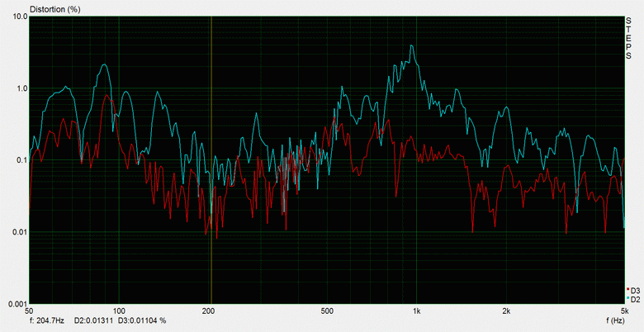644x332 pixels.
Task: Click the '2k' frequency axis label
Action: (x=507, y=311)
